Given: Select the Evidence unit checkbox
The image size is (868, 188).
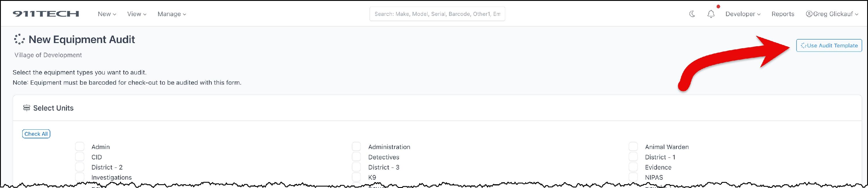Looking at the screenshot, I should [x=633, y=167].
